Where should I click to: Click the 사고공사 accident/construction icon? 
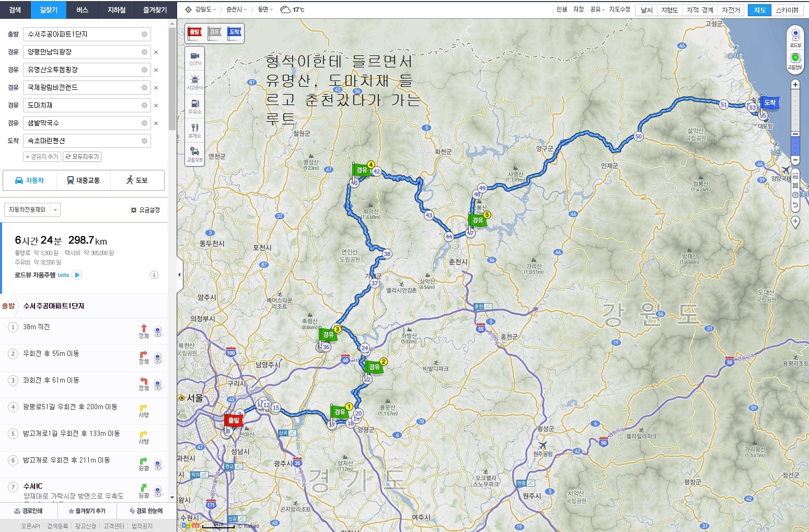tap(194, 82)
